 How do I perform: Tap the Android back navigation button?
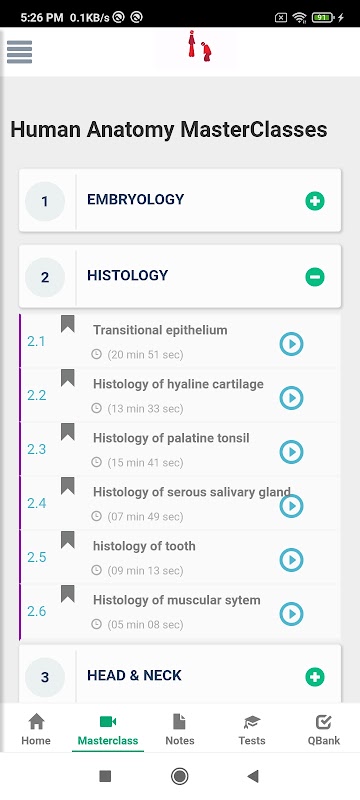click(x=253, y=777)
